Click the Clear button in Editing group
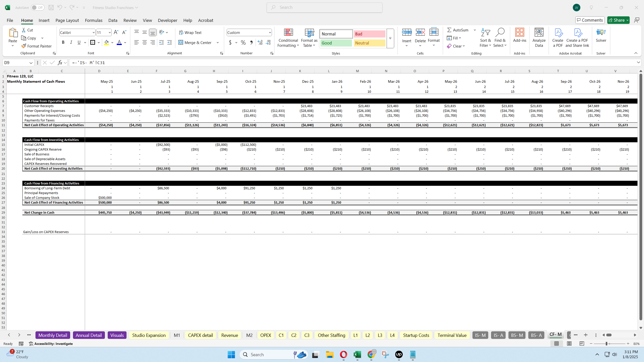This screenshot has height=362, width=644. (456, 46)
